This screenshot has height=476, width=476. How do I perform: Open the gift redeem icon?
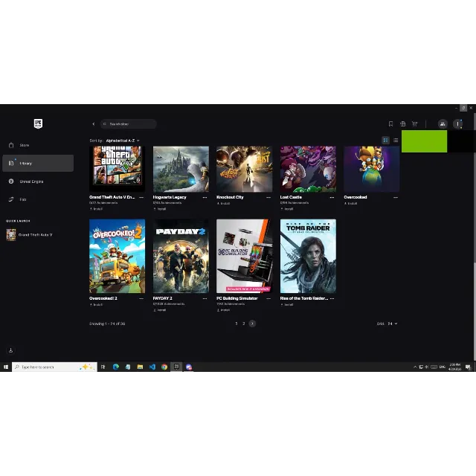(x=402, y=124)
